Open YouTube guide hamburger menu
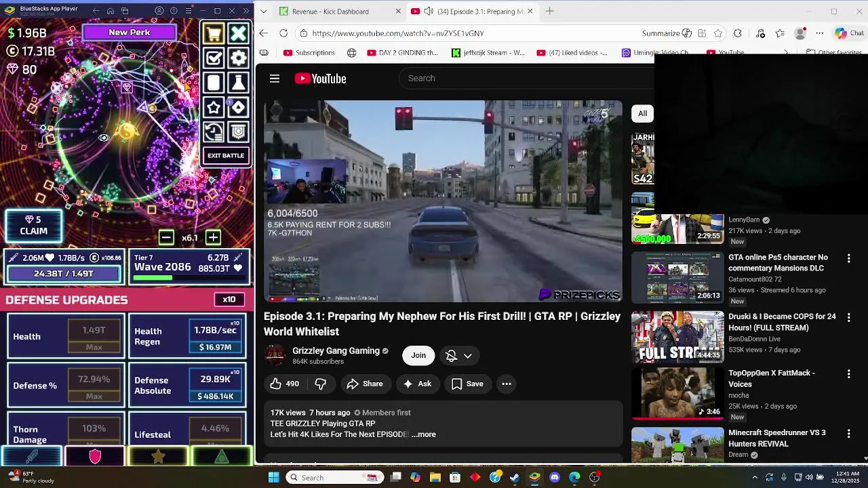 [275, 79]
